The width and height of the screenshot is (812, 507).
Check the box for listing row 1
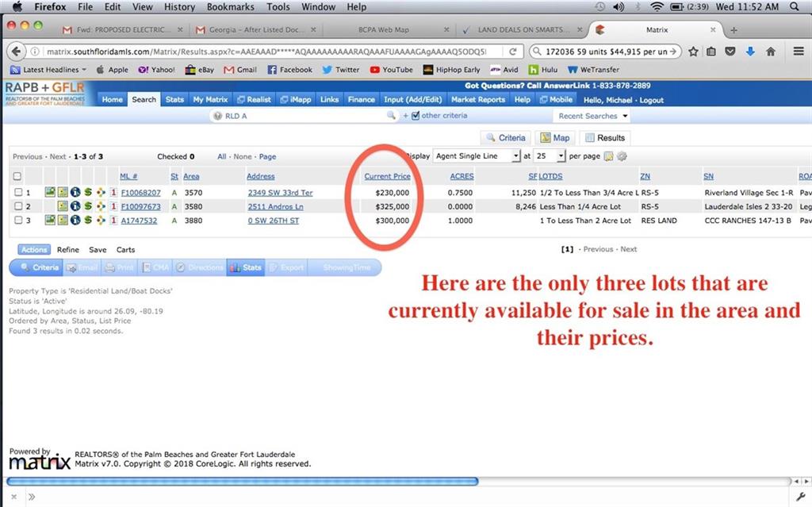point(17,193)
